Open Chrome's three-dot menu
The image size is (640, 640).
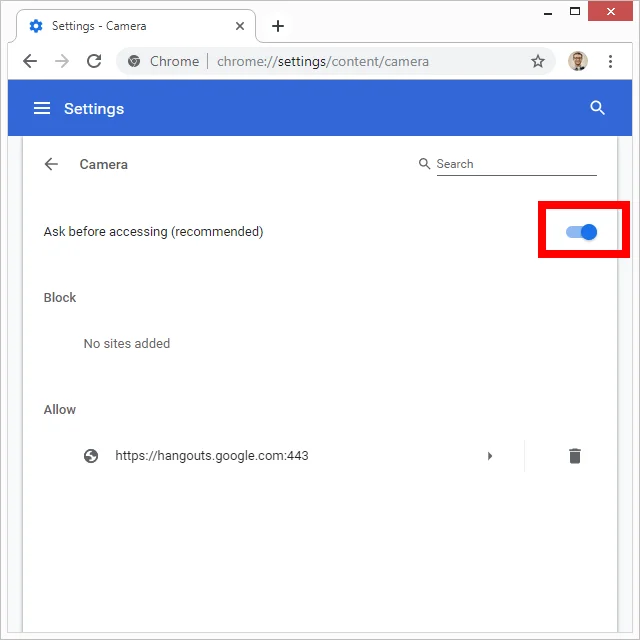coord(610,61)
